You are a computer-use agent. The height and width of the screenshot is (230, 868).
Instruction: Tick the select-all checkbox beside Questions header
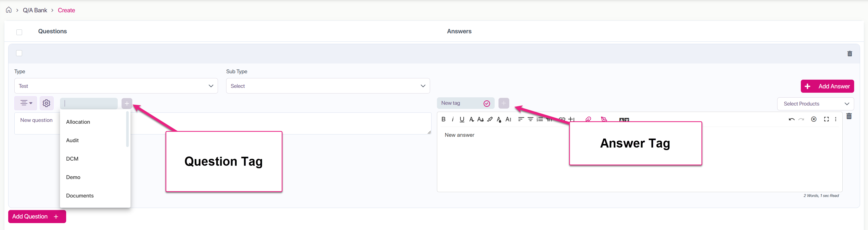pos(19,32)
